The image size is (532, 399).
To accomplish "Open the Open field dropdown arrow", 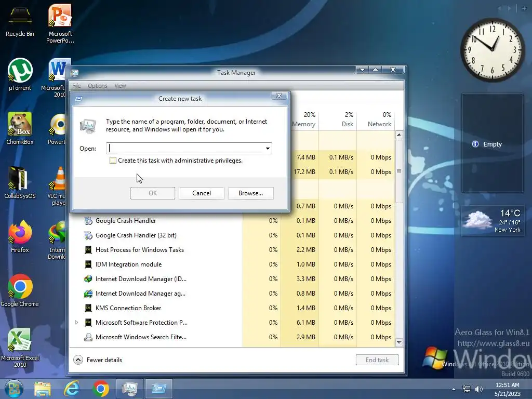I will point(268,148).
